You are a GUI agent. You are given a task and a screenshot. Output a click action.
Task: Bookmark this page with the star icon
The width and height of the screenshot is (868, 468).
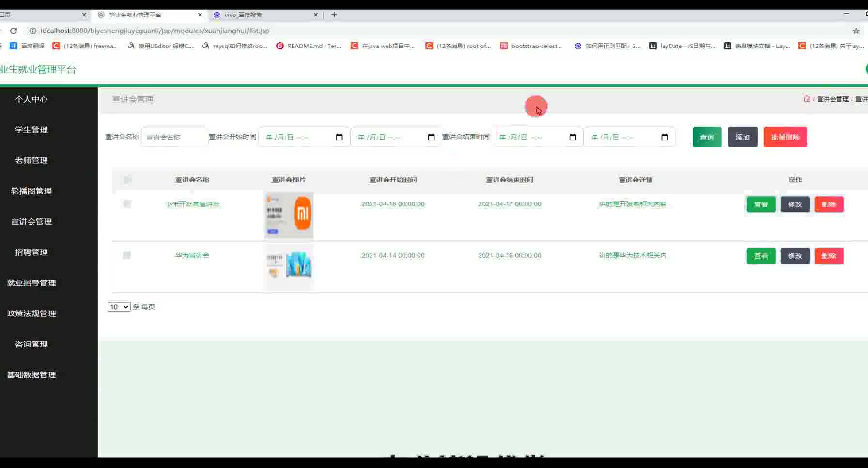coord(856,31)
